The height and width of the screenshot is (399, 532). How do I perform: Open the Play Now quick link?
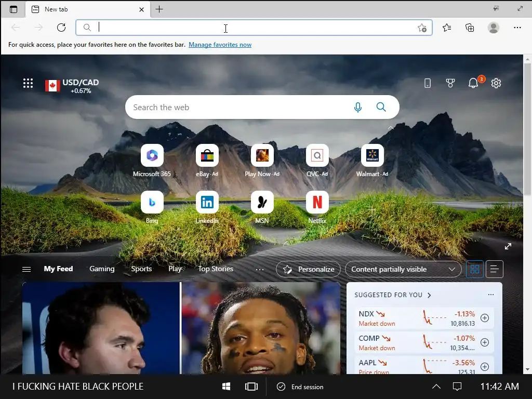coord(262,161)
